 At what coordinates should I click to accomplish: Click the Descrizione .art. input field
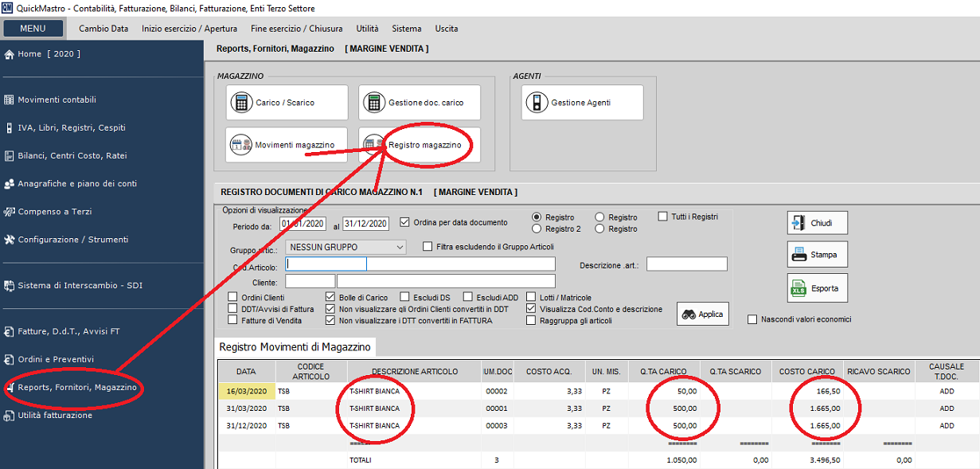tap(686, 264)
